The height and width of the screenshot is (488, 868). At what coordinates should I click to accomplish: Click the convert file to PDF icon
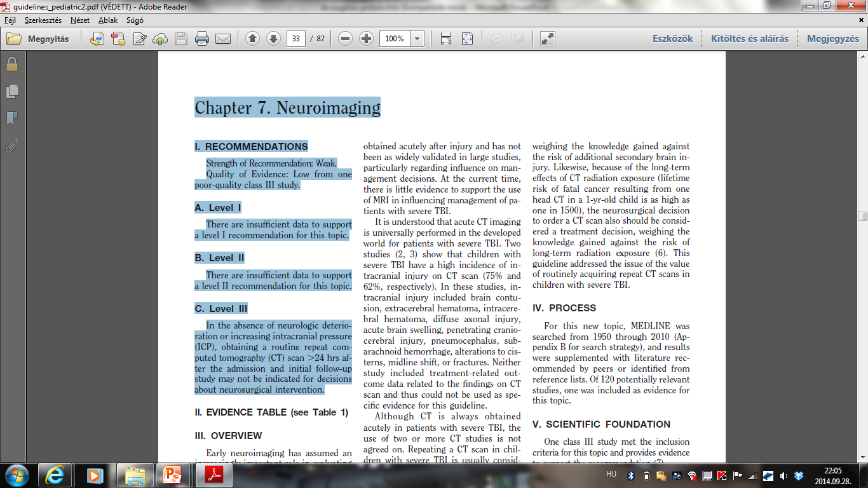tap(97, 39)
